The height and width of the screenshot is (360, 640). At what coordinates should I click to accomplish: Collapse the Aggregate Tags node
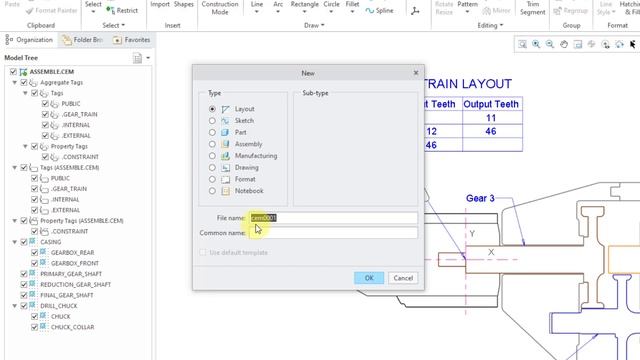[x=15, y=82]
